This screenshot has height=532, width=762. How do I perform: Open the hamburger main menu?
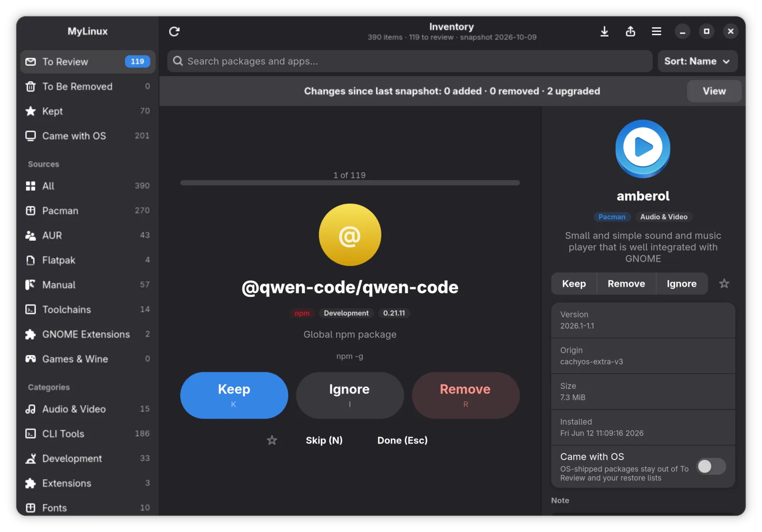pos(656,31)
